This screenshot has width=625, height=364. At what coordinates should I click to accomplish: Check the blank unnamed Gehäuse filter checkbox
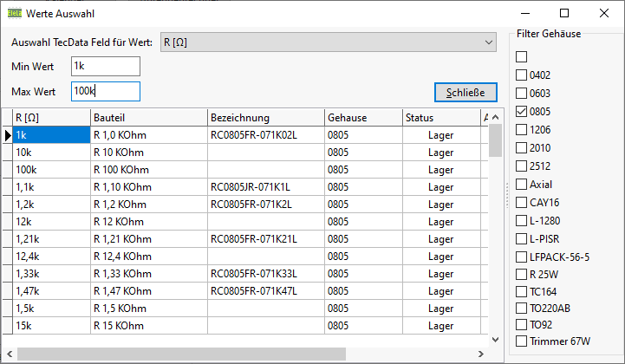point(522,57)
